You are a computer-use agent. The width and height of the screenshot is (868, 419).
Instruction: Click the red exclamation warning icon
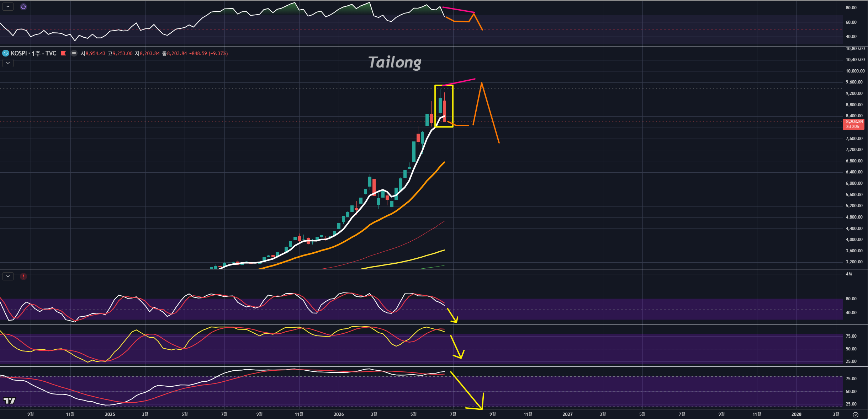coord(23,276)
